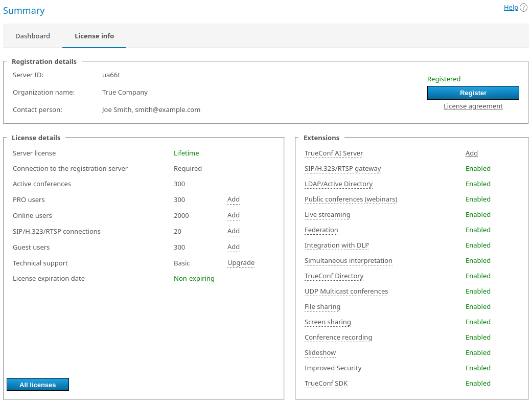The height and width of the screenshot is (402, 532).
Task: Add SIP/H.323/RTSP connections
Action: pos(233,231)
